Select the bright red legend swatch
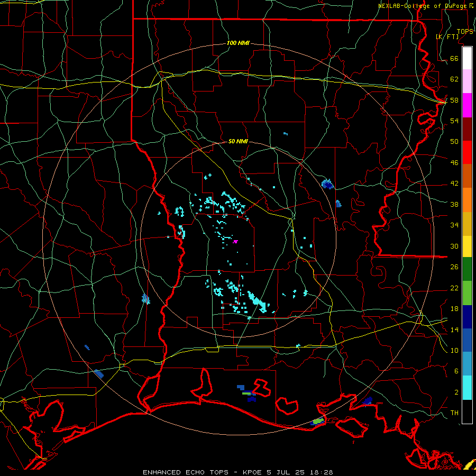Viewport: 476px width, 476px height. point(467,152)
